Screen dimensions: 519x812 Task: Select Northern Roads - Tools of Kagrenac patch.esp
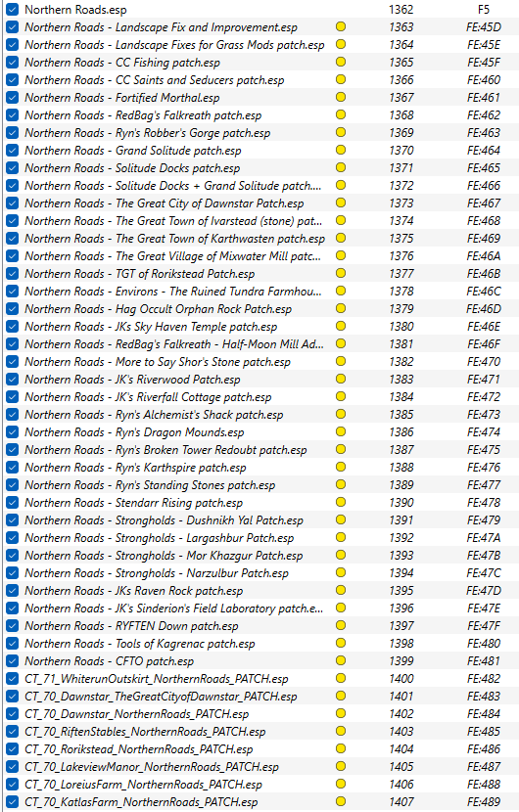[x=140, y=644]
